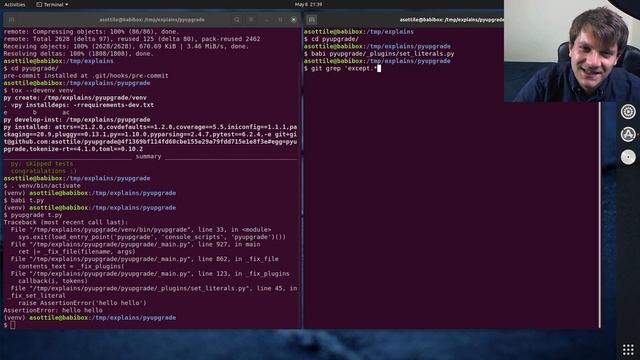
Task: Click the clock showing May 6 21:39
Action: pyautogui.click(x=308, y=4)
